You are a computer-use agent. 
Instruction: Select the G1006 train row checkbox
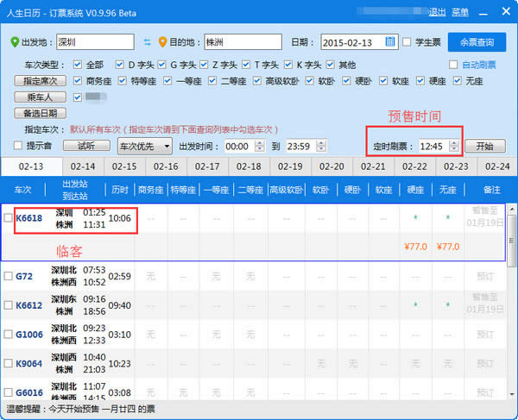tap(9, 335)
